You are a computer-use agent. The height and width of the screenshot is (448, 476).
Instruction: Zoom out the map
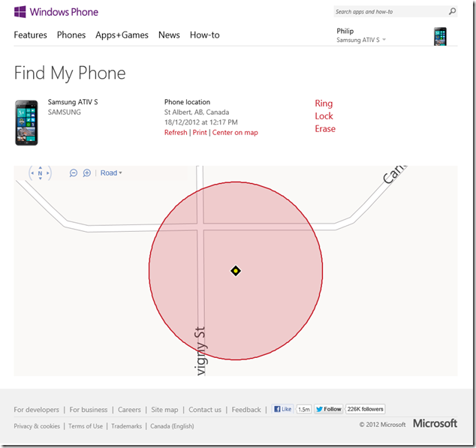(x=74, y=173)
